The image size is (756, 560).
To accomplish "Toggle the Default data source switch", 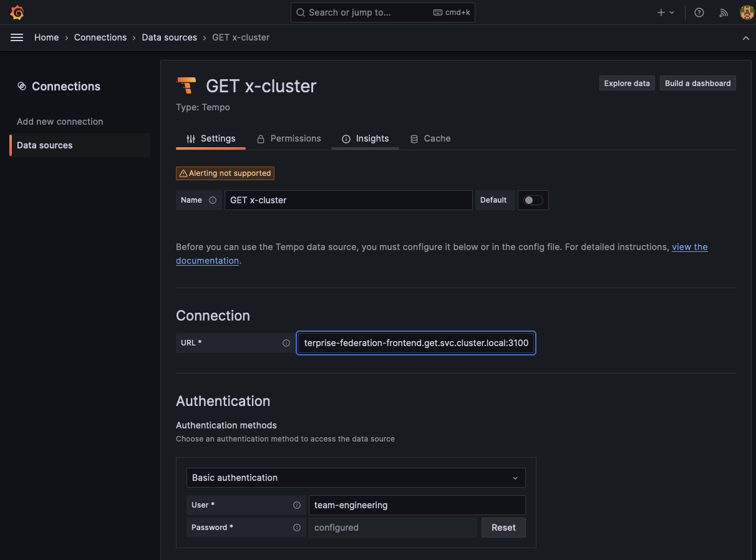I will click(x=533, y=200).
